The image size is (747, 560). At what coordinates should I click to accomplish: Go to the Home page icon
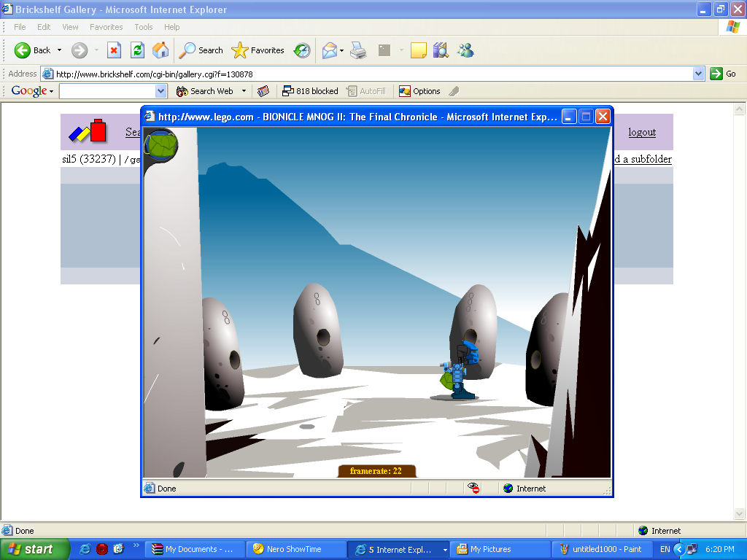(x=160, y=50)
